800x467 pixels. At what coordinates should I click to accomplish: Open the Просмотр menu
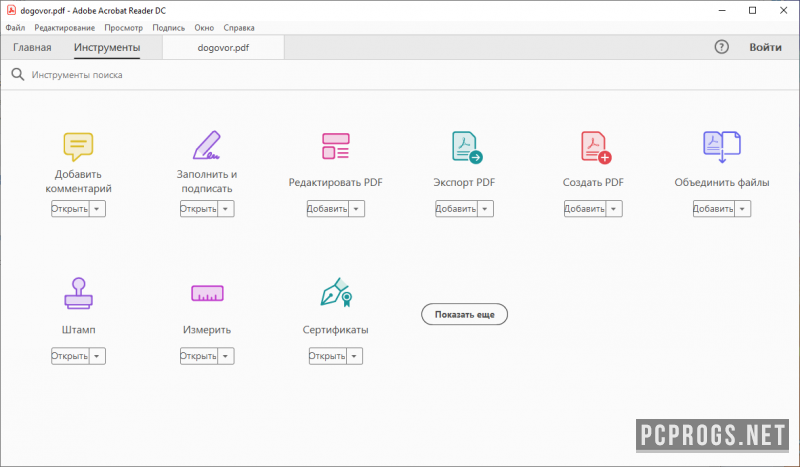[123, 28]
